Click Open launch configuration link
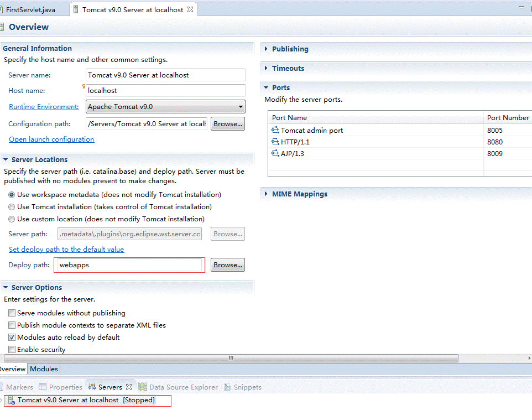Screen dimensions: 532x420 point(51,139)
